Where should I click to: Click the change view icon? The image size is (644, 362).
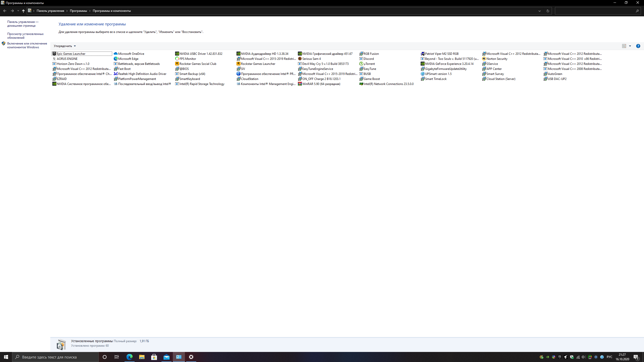pyautogui.click(x=624, y=46)
